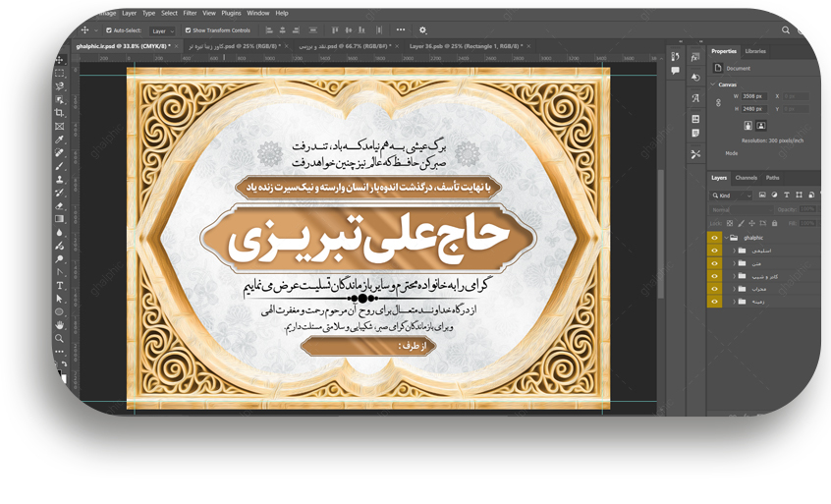Screen dimensions: 831x504
Task: Click the Clone Stamp tool
Action: coord(60,180)
